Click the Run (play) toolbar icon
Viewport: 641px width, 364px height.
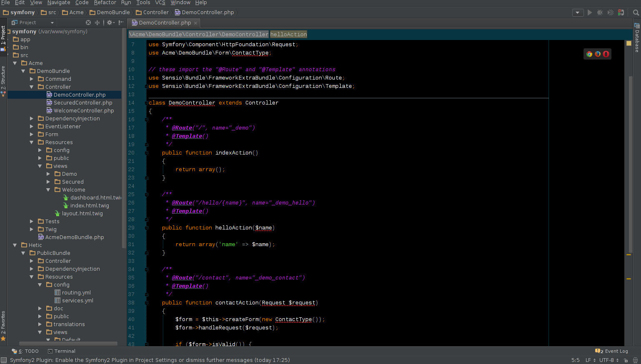click(x=590, y=12)
